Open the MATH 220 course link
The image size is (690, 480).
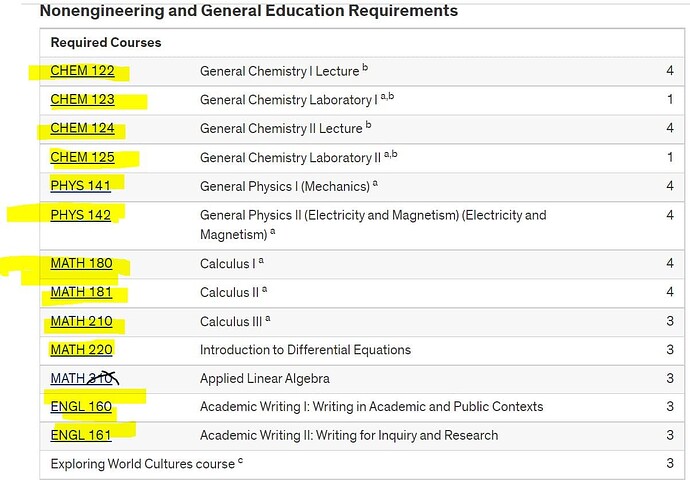[81, 350]
